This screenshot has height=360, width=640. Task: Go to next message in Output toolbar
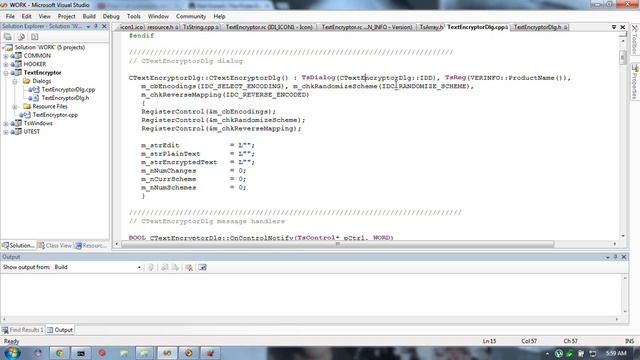pos(175,267)
